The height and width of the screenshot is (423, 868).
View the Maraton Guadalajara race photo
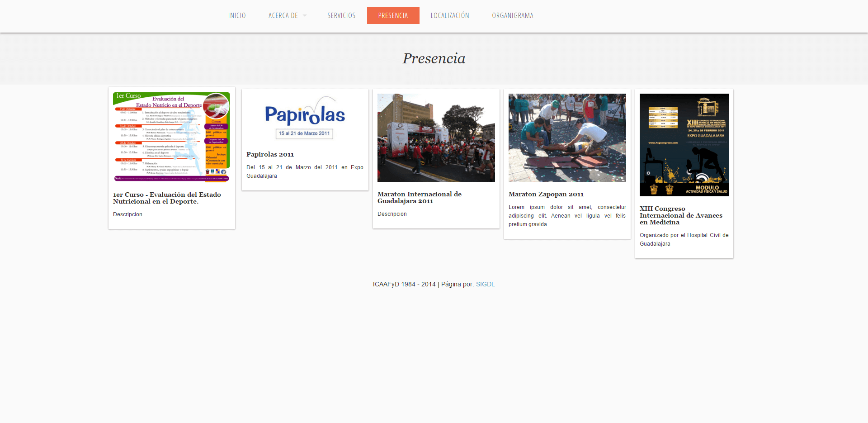coord(436,138)
